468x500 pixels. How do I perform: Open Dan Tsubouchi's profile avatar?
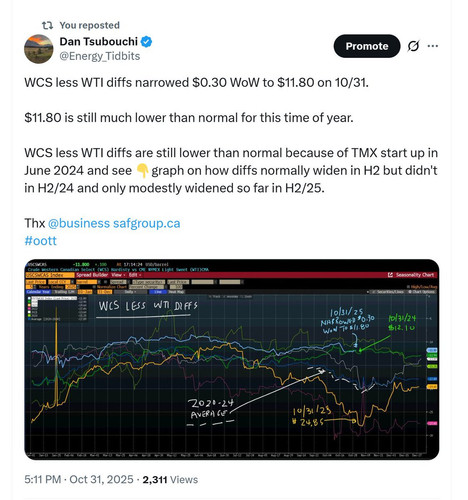tap(39, 49)
